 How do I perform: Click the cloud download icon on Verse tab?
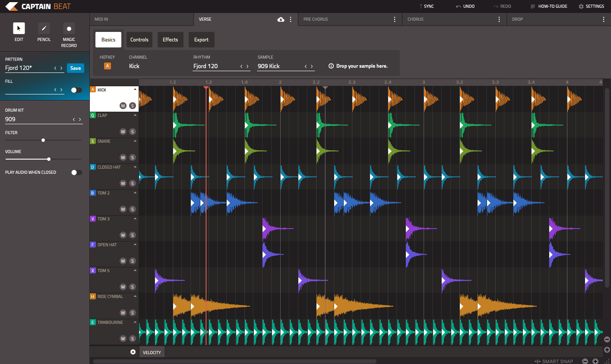tap(281, 19)
